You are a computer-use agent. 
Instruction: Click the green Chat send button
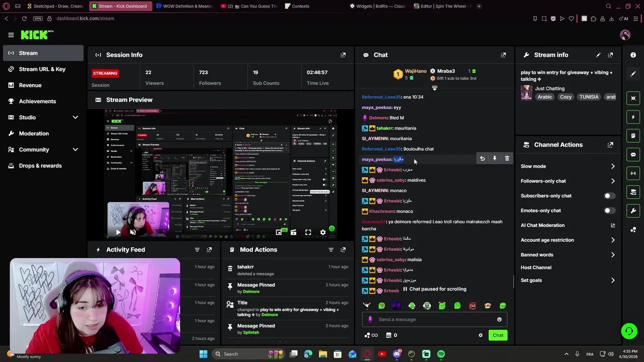pos(498,335)
